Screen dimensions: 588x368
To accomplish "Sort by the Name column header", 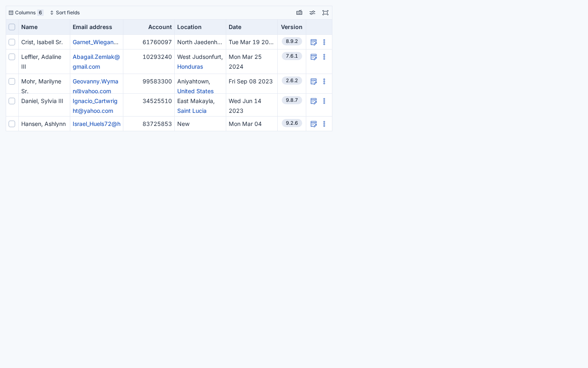I will pyautogui.click(x=44, y=27).
